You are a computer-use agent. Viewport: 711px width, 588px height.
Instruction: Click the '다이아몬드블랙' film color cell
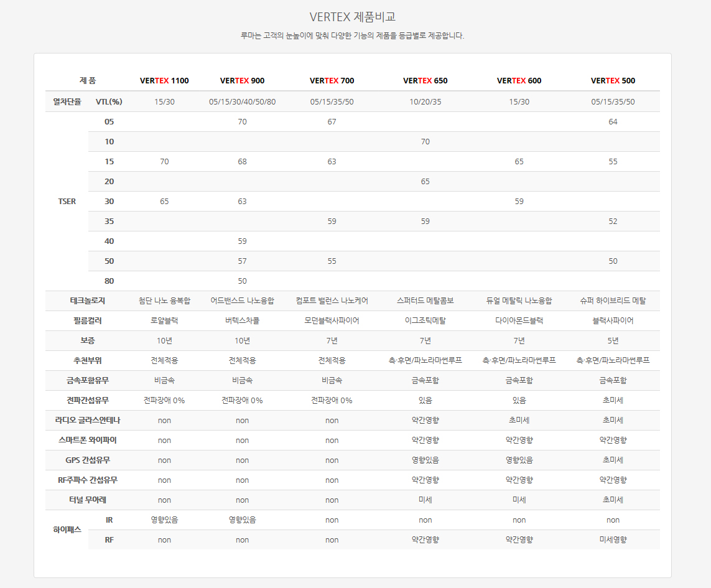(x=519, y=321)
